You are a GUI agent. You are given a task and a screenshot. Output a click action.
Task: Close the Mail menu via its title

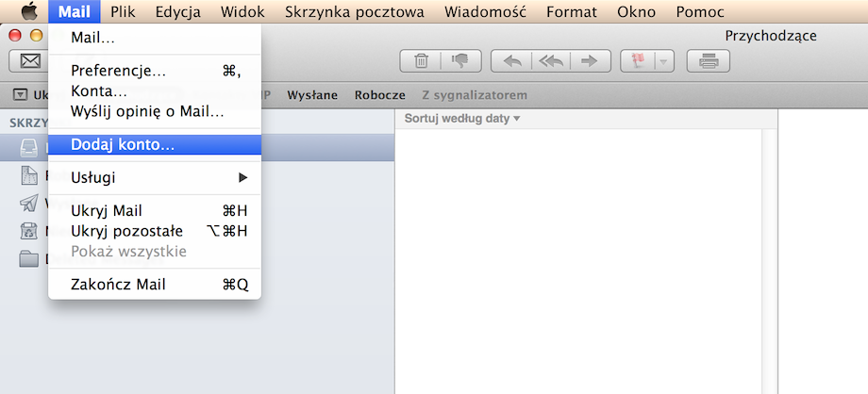click(x=75, y=11)
